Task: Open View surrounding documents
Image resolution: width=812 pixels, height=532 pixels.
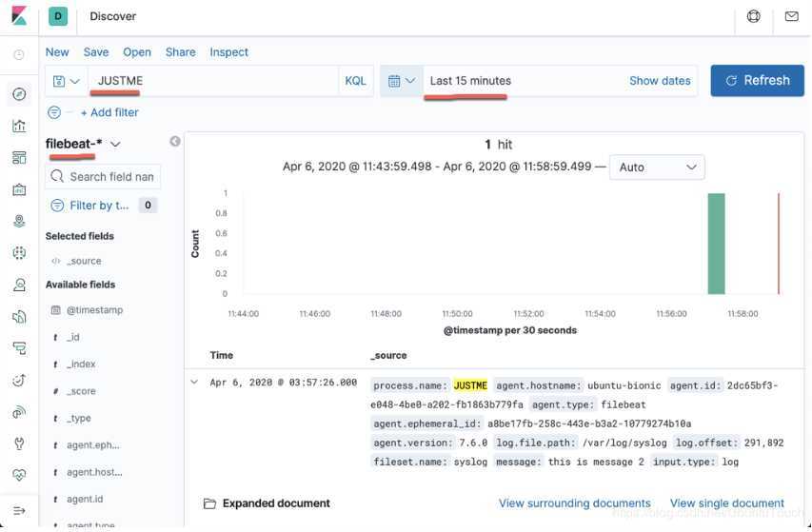Action: (x=575, y=503)
